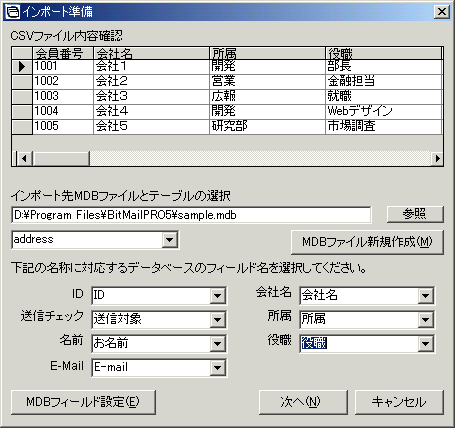Viewport: 455px width, 428px height.
Task: Expand the 会社名 field dropdown
Action: tap(426, 296)
